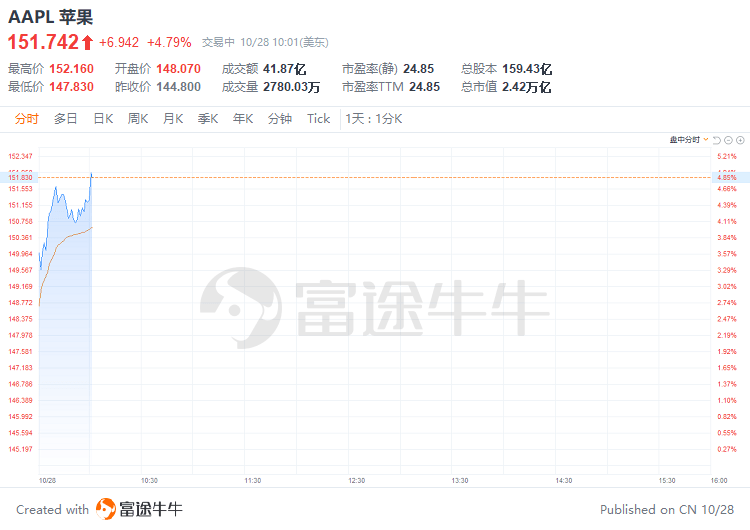Click the red up-arrow beside price 151.742
Screen dimensions: 750x530
(87, 43)
